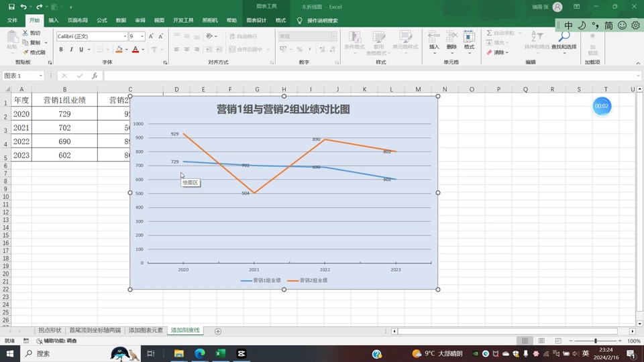Click the Excel taskbar icon
This screenshot has width=644, height=362.
point(221,353)
